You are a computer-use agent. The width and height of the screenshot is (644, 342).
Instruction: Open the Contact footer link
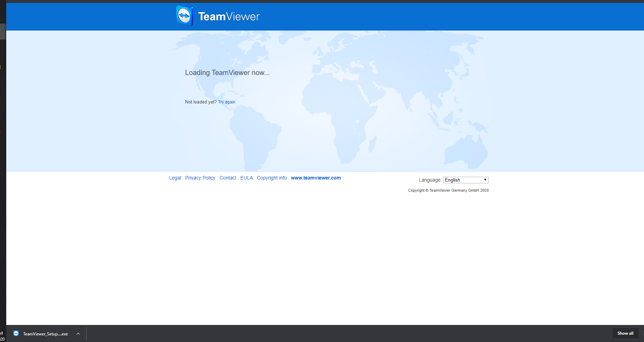[x=228, y=178]
